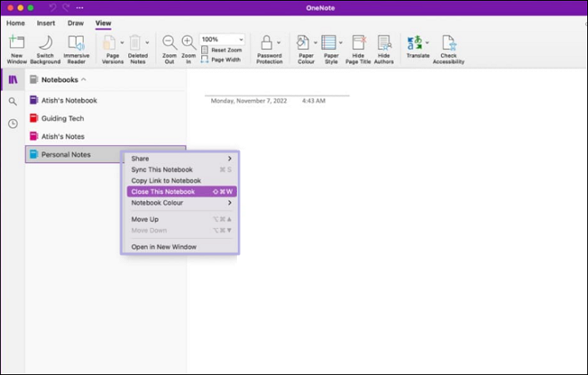Toggle the notebooks navigation pane icon
This screenshot has width=588, height=375.
[12, 79]
